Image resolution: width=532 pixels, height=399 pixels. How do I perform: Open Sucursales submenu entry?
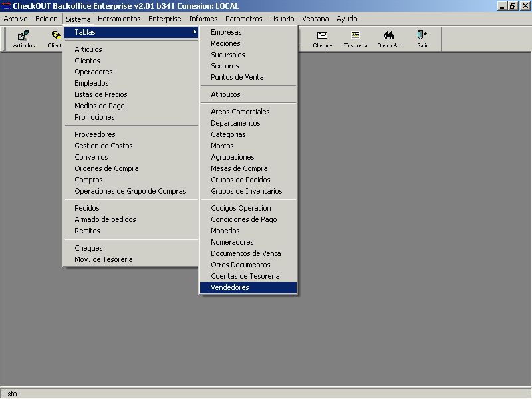248,55
